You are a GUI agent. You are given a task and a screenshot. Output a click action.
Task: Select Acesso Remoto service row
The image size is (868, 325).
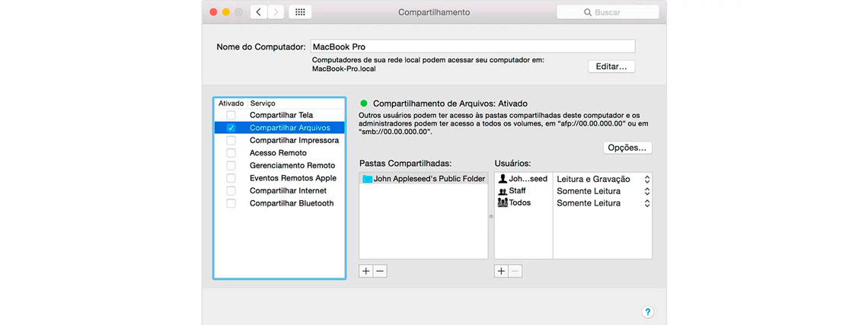(279, 153)
